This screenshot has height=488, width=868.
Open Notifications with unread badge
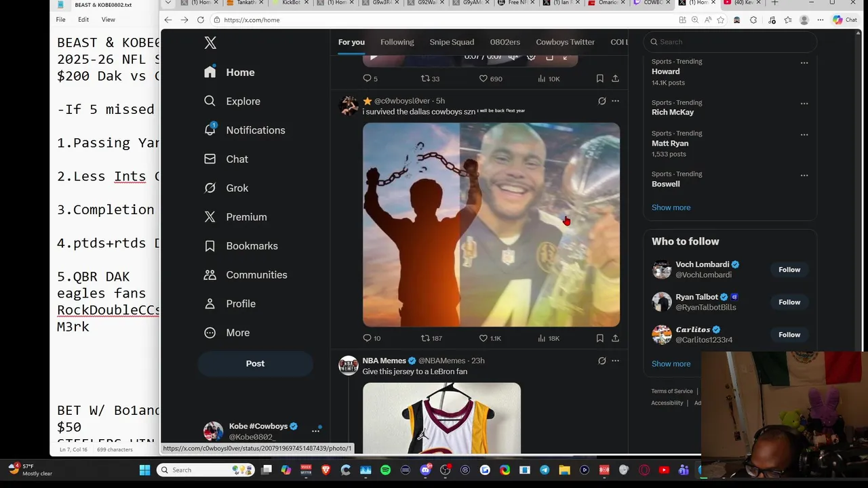[x=245, y=130]
